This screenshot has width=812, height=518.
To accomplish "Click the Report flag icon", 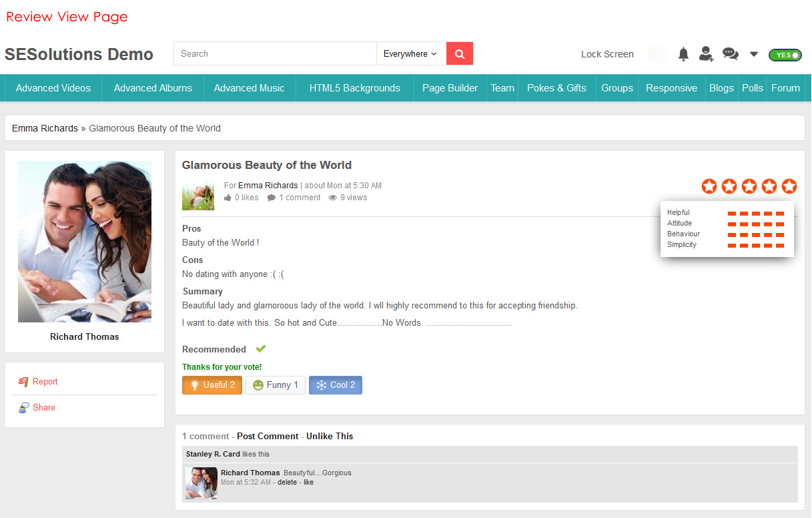I will [24, 382].
